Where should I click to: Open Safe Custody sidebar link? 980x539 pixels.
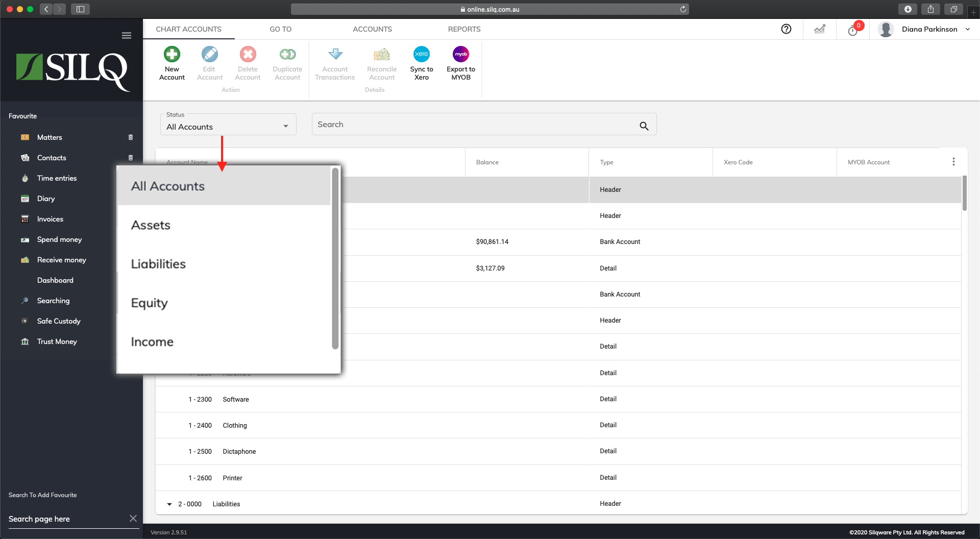pyautogui.click(x=59, y=321)
